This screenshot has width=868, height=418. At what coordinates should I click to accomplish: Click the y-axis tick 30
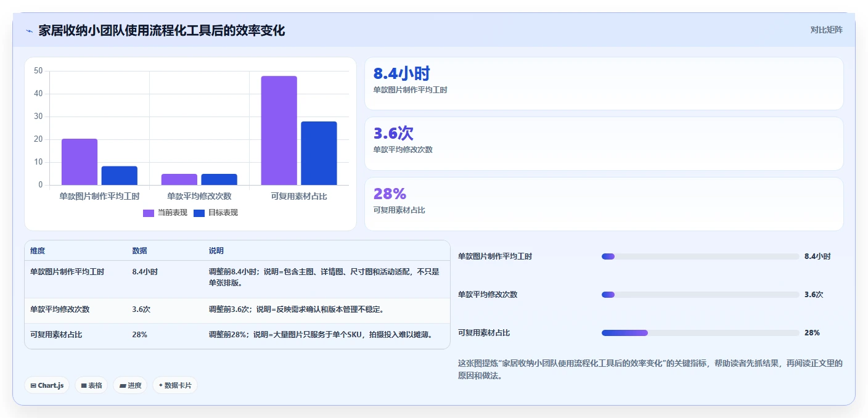[x=38, y=117]
